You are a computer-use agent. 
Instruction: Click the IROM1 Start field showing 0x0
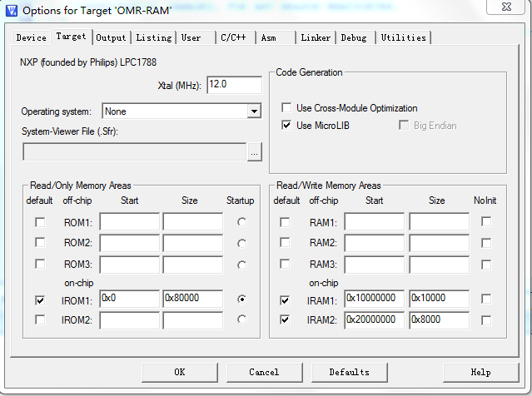click(130, 299)
